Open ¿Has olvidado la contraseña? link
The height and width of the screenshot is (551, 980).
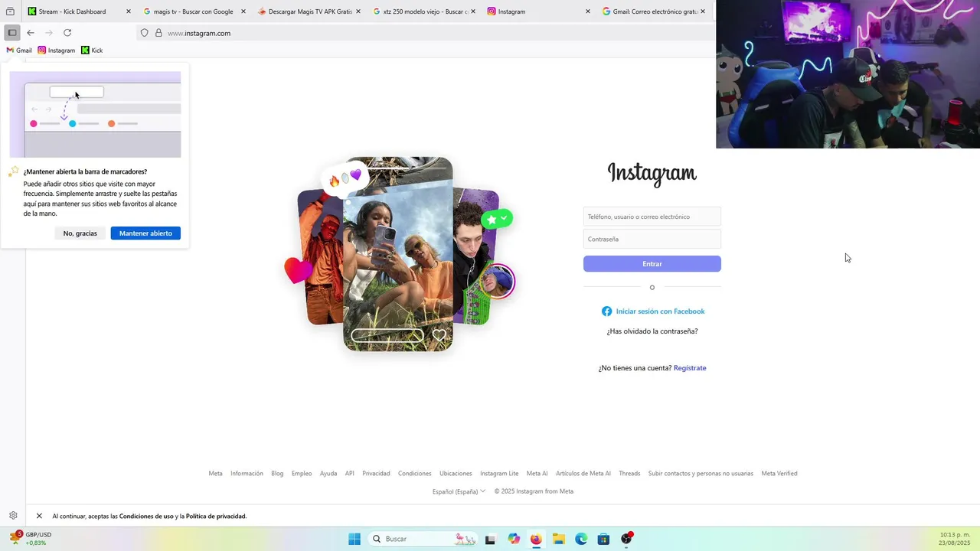point(652,331)
